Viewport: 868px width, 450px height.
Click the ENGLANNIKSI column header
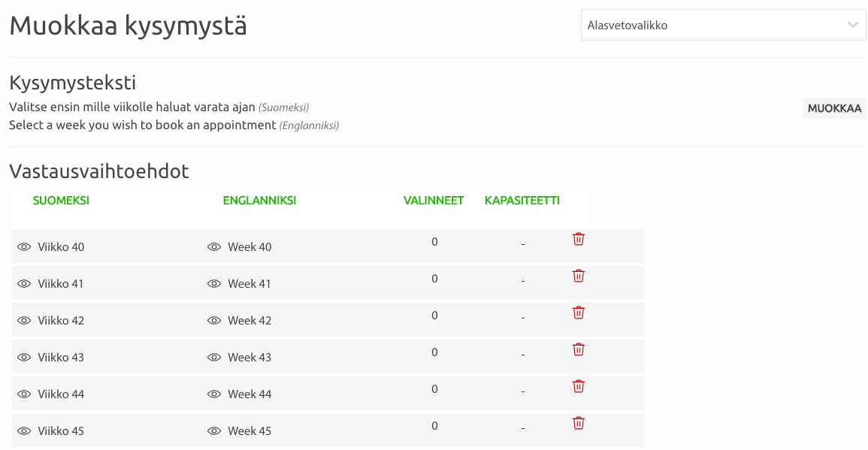coord(259,201)
